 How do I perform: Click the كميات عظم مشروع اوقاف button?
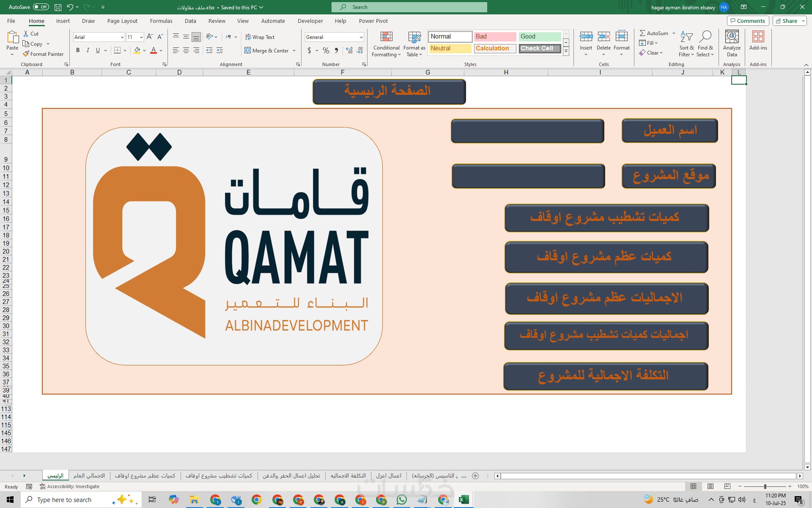pos(606,257)
